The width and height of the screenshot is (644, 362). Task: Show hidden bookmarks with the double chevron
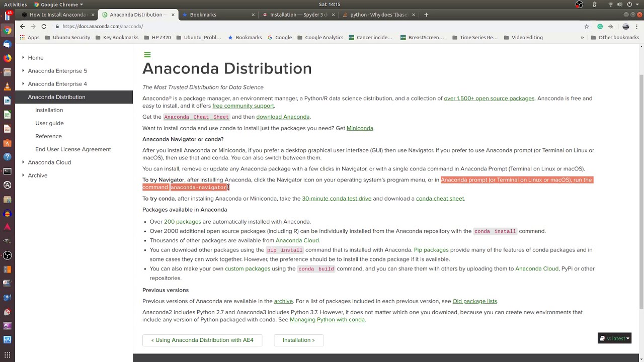click(x=582, y=37)
